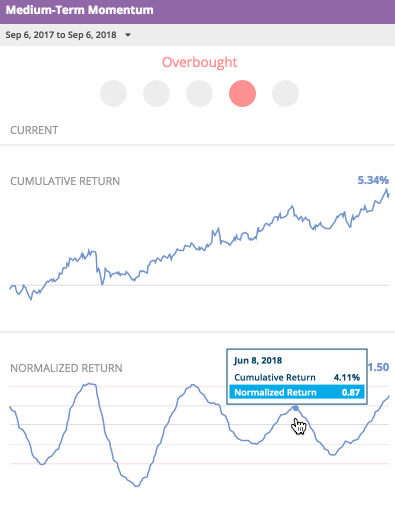The height and width of the screenshot is (509, 395).
Task: Click the Jun 8, 2018 tooltip date
Action: pyautogui.click(x=258, y=360)
